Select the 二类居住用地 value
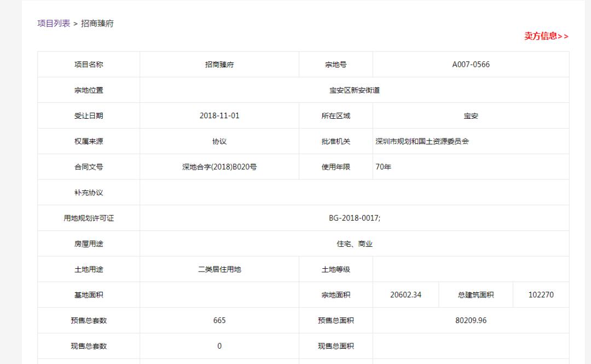Image resolution: width=591 pixels, height=364 pixels. click(219, 269)
